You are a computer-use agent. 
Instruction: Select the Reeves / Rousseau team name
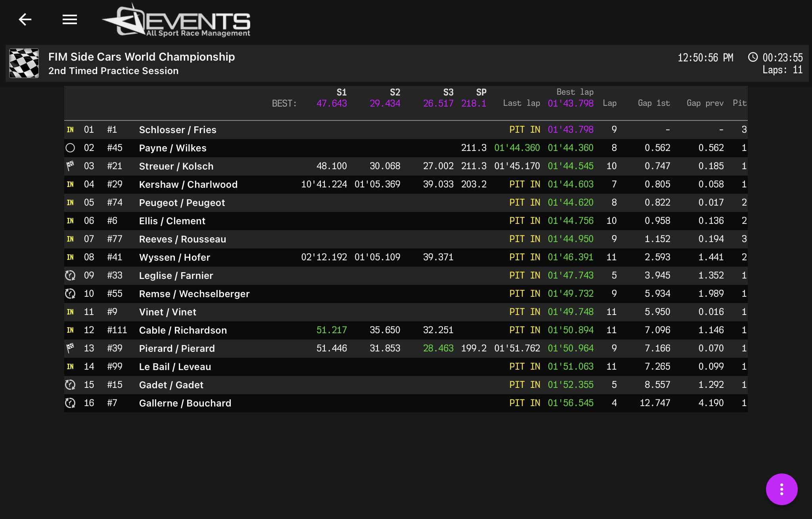(x=182, y=239)
